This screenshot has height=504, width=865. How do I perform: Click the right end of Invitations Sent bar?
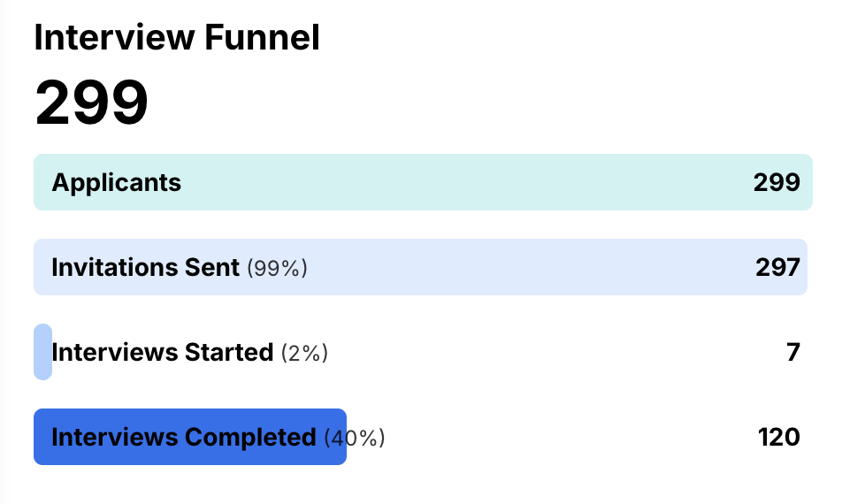[804, 267]
